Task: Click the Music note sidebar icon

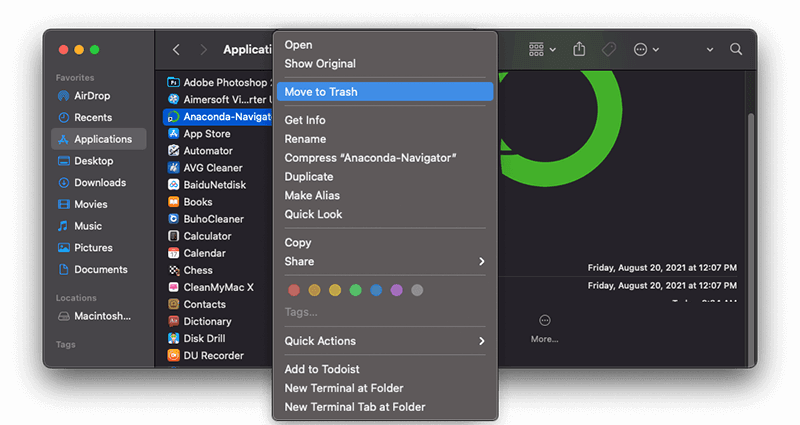Action: click(63, 226)
